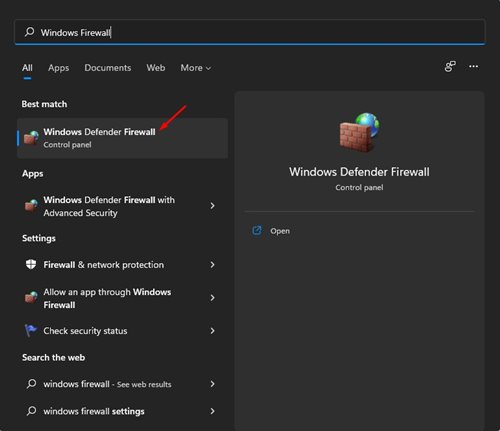500x431 pixels.
Task: Click the Windows Firewall search input field
Action: [x=250, y=32]
